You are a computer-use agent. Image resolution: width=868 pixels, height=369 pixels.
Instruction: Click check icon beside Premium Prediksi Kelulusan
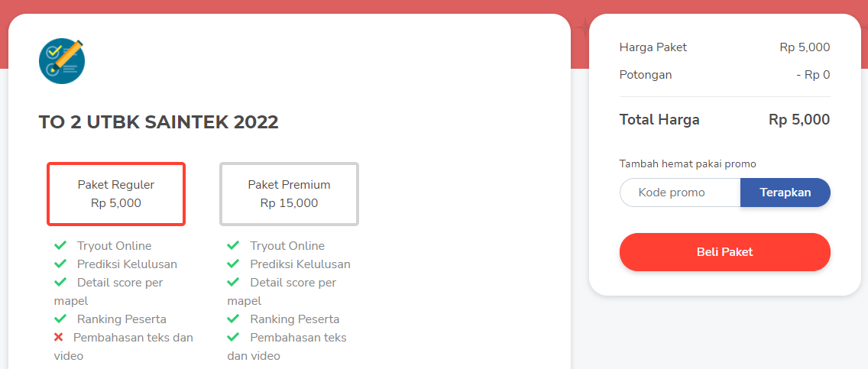[233, 264]
